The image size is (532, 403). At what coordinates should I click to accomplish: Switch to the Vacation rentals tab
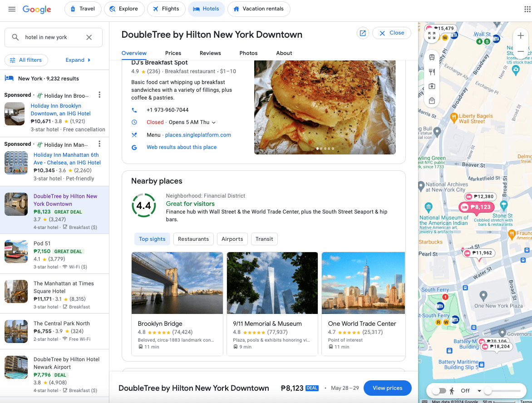[x=259, y=9]
